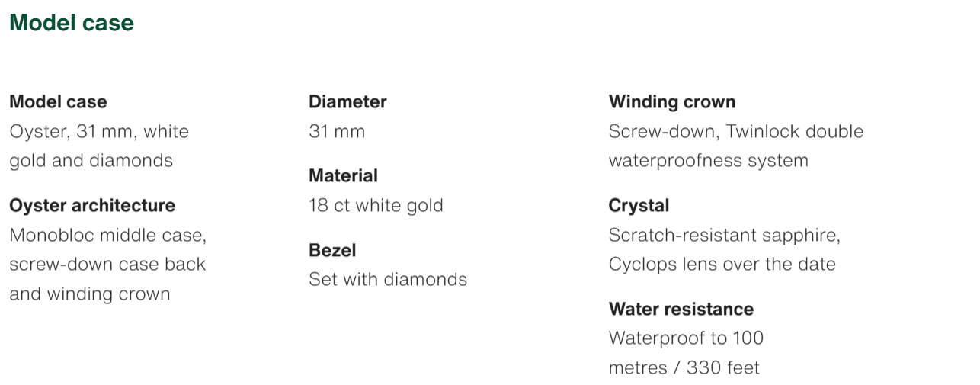Select the 'Monobloc middle case' text line

pos(107,235)
